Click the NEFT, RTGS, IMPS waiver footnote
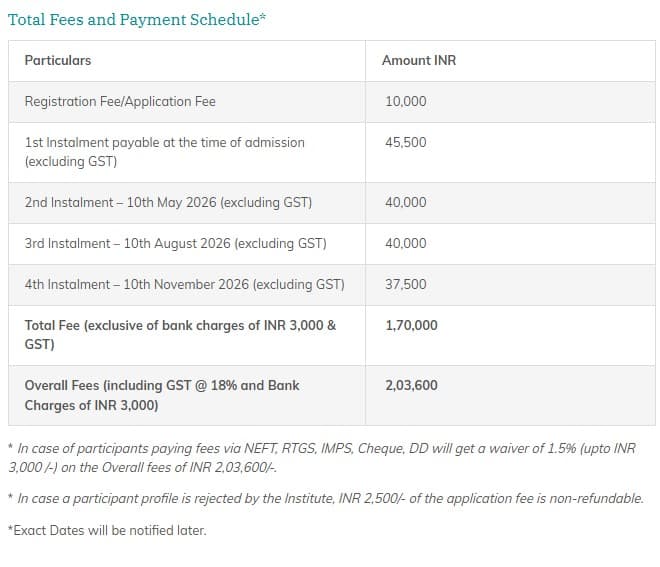The image size is (660, 567). [x=320, y=458]
